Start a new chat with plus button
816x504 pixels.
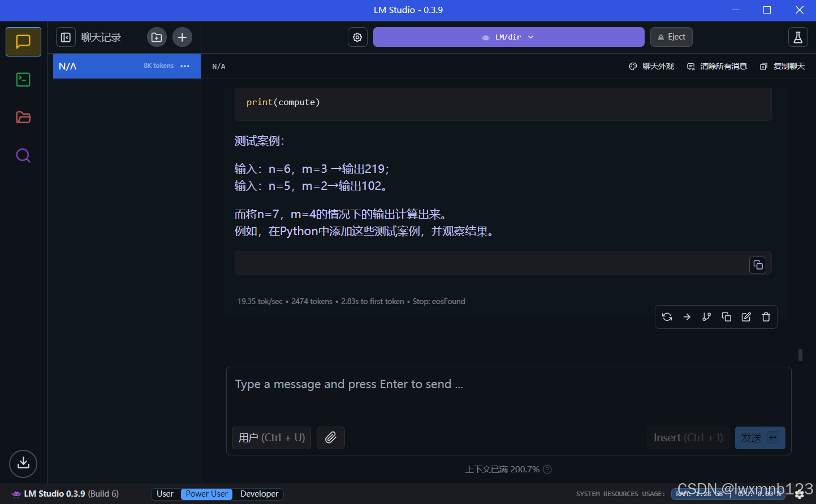182,37
